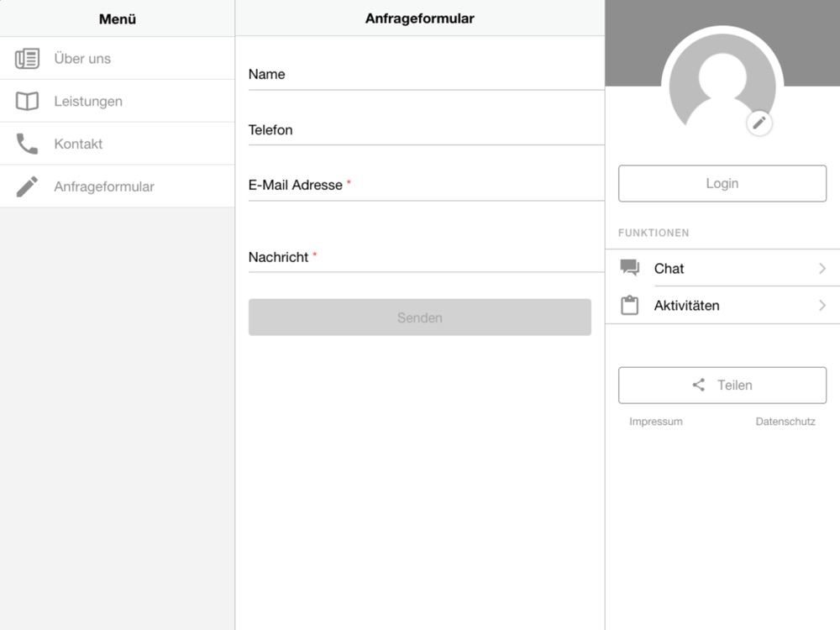Focus the E-Mail Adresse input field
Image resolution: width=840 pixels, height=630 pixels.
pyautogui.click(x=427, y=185)
